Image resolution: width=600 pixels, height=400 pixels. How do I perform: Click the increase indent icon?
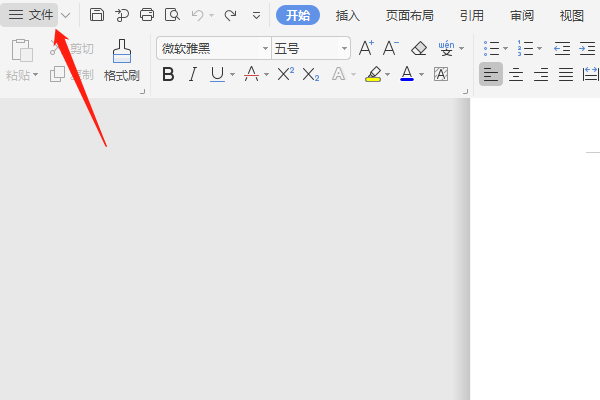click(587, 49)
